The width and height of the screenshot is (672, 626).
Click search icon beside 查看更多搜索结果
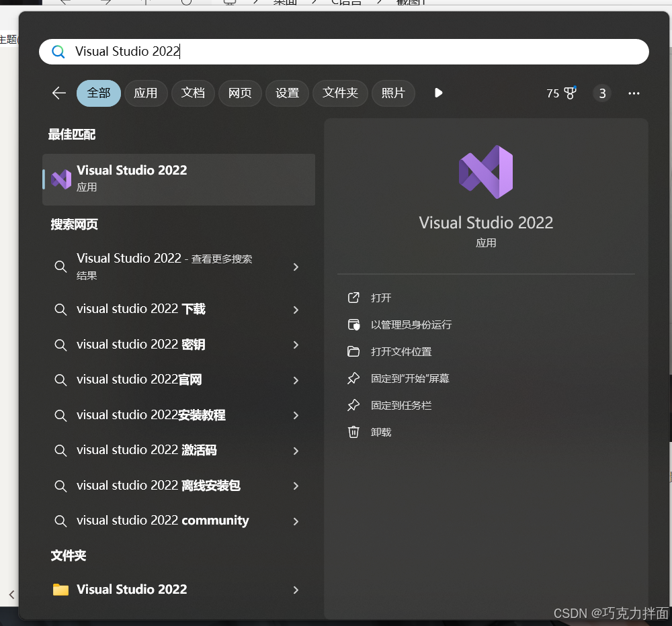coord(60,267)
